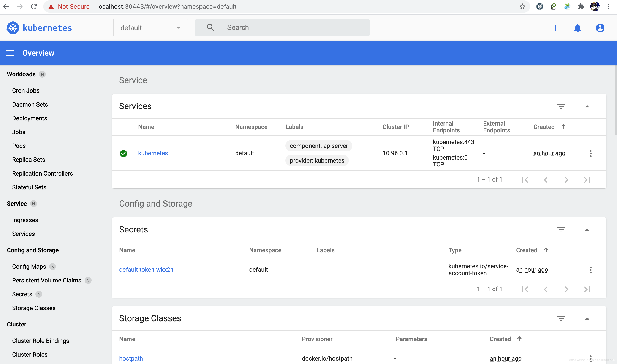Click the search magnifier icon
Screen dimensions: 617x364
pyautogui.click(x=210, y=27)
